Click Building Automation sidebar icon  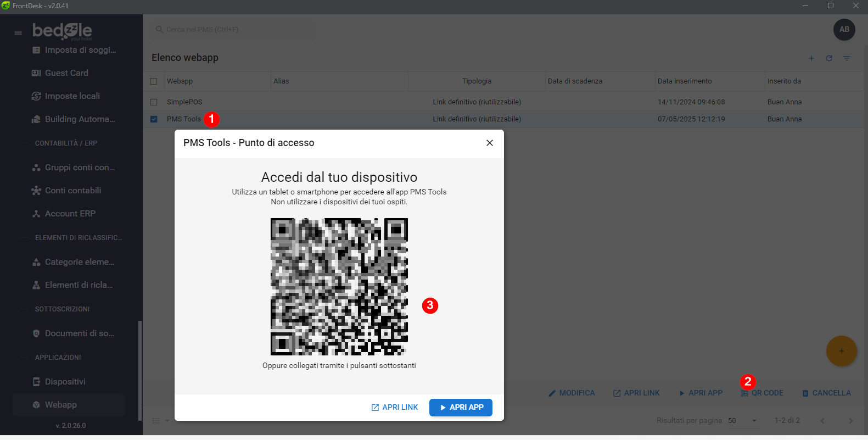click(36, 119)
